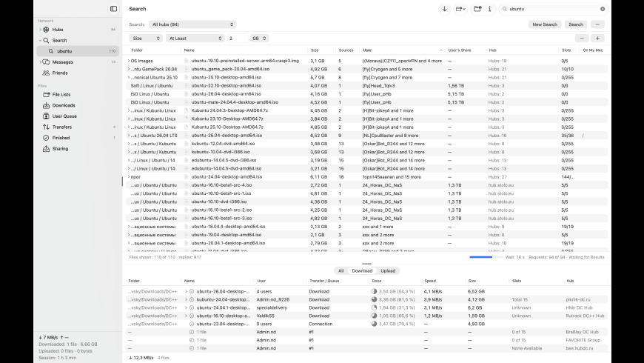Click the info 'i' toolbar icon
Screen dimensions: 644x363
click(x=489, y=9)
